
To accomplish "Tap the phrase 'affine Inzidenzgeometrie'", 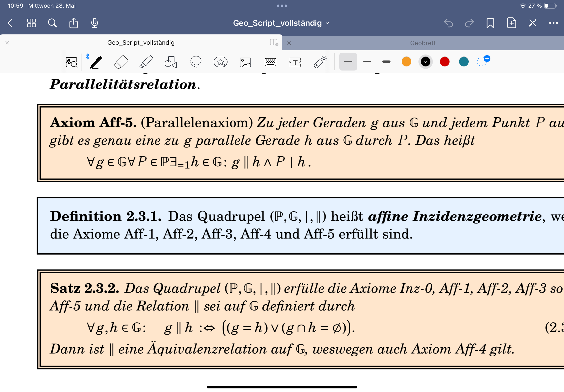I will [x=455, y=216].
